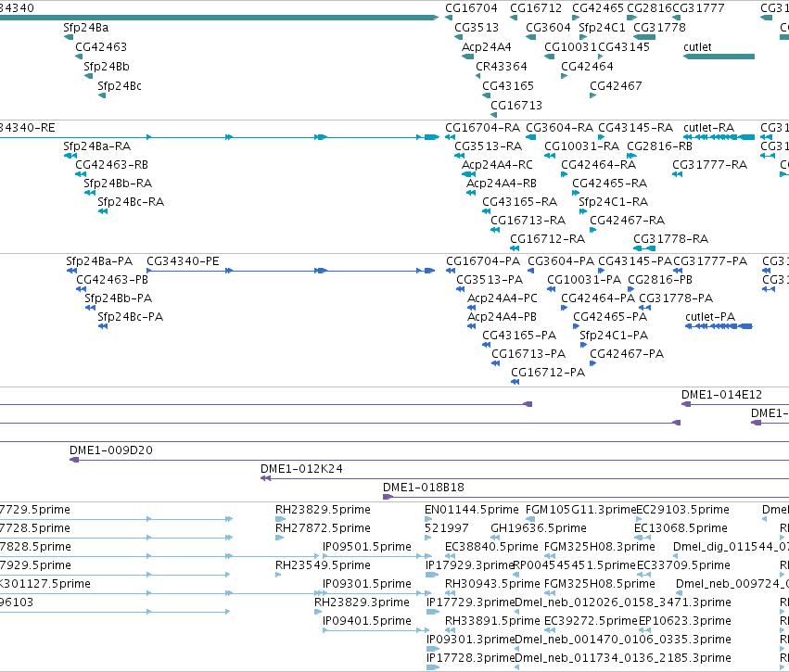The height and width of the screenshot is (672, 789).
Task: Open EST 'IP09401.5prime'
Action: [x=367, y=622]
